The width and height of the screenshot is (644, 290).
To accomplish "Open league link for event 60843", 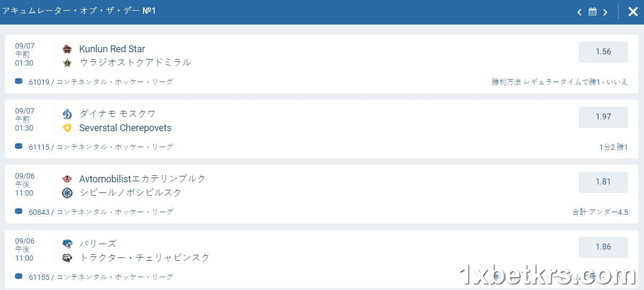I will coord(115,212).
